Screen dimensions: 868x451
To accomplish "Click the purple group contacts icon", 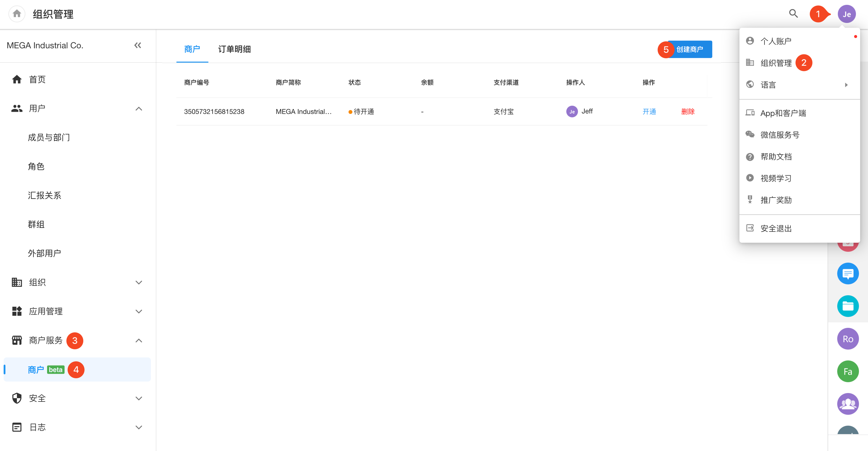I will click(847, 404).
